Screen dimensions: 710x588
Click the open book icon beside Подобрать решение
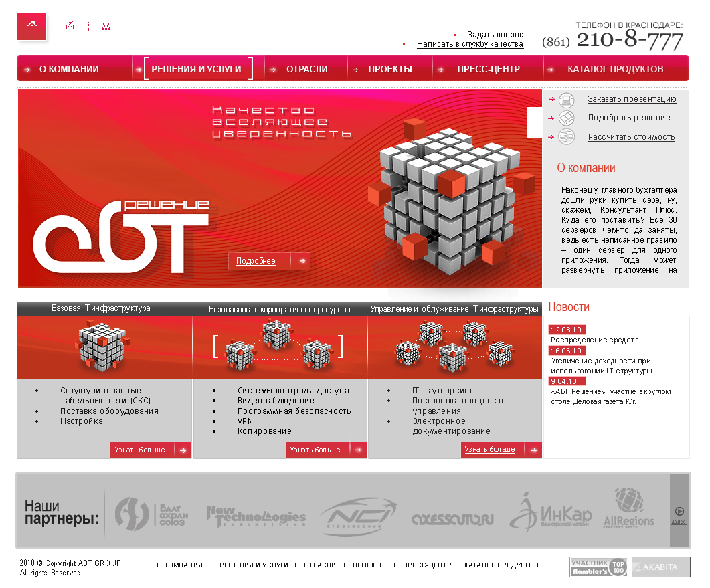(567, 118)
